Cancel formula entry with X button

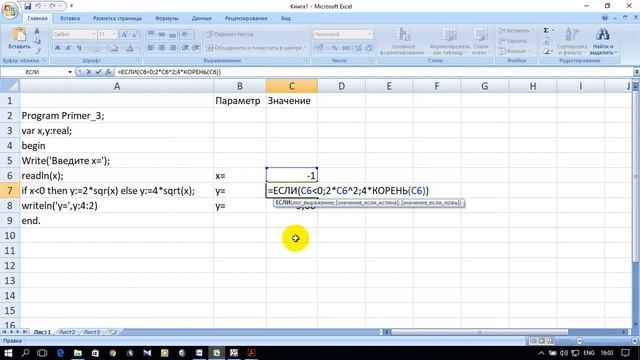pos(89,72)
